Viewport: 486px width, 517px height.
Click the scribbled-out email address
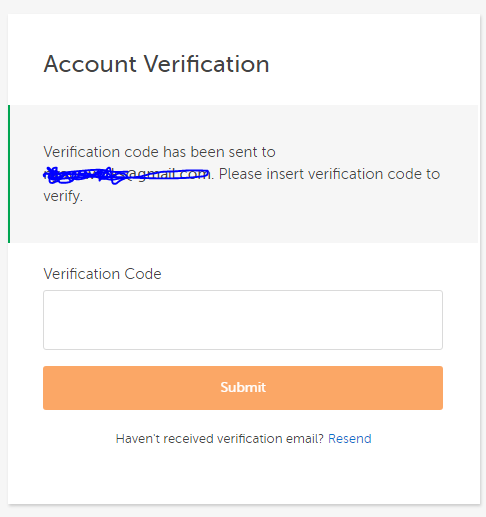pyautogui.click(x=127, y=175)
